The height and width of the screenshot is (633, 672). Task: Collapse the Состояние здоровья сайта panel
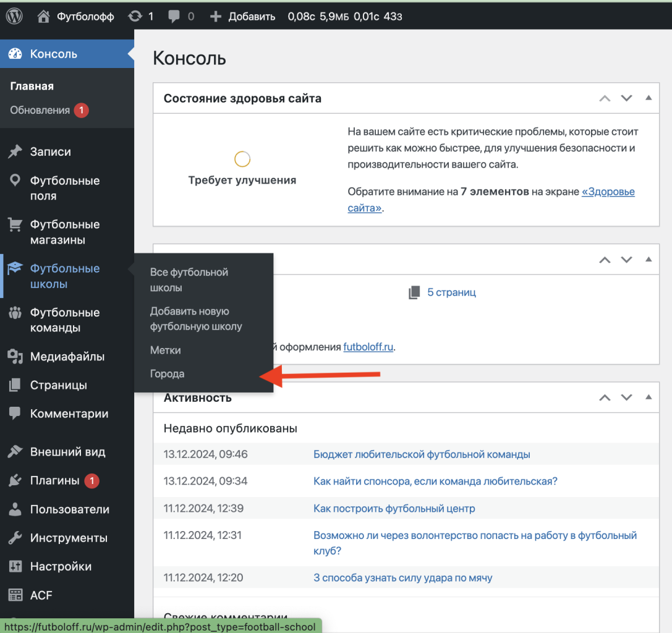click(x=649, y=98)
